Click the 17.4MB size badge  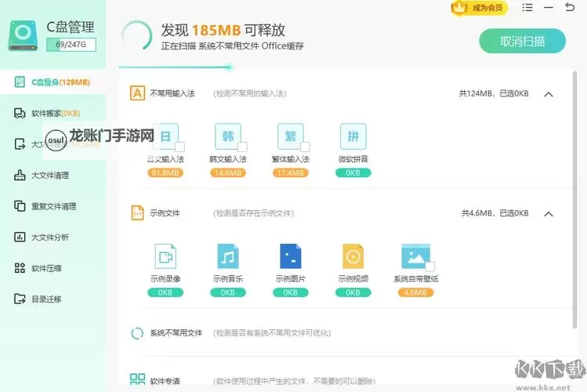click(291, 173)
